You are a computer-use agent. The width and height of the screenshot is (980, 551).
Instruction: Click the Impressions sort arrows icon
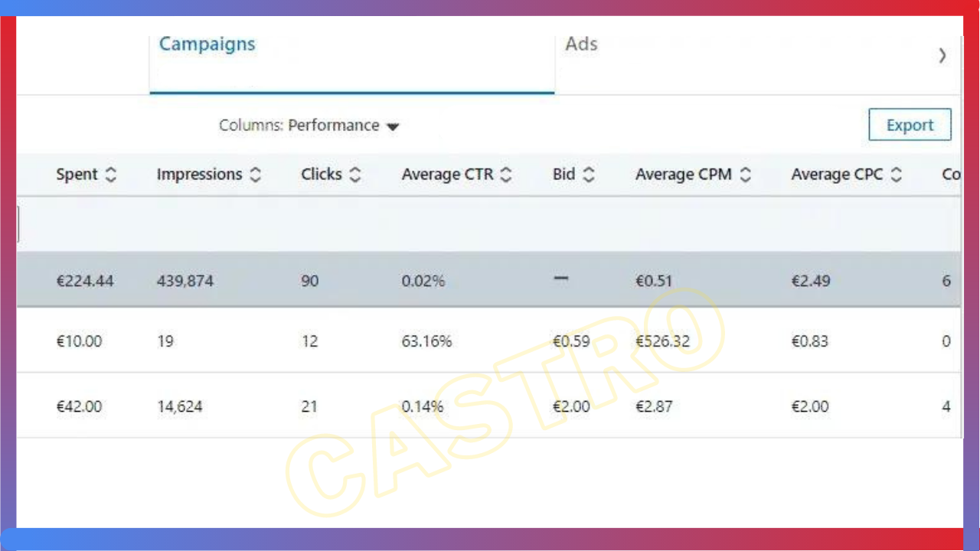pyautogui.click(x=255, y=175)
